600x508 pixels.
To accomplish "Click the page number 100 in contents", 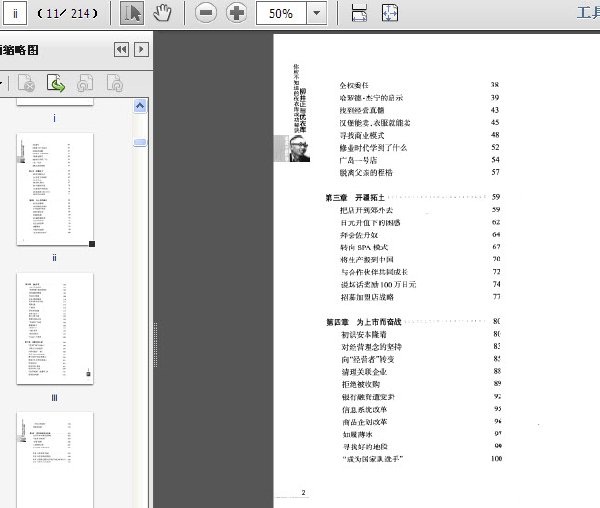I will 496,459.
